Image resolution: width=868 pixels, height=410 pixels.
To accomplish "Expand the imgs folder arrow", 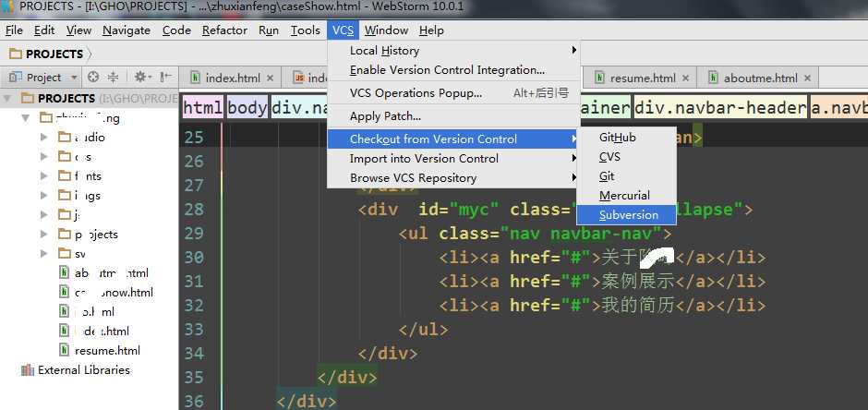I will (x=44, y=196).
